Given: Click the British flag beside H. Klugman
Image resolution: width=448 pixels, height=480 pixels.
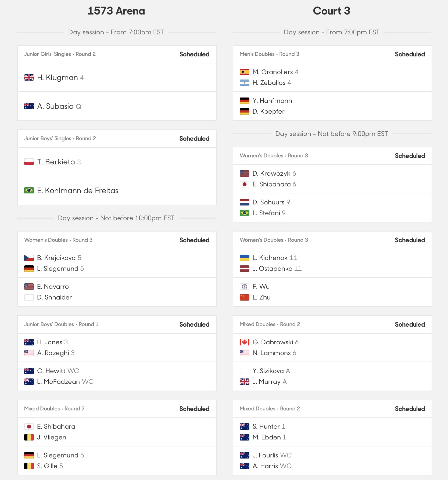Looking at the screenshot, I should point(29,78).
